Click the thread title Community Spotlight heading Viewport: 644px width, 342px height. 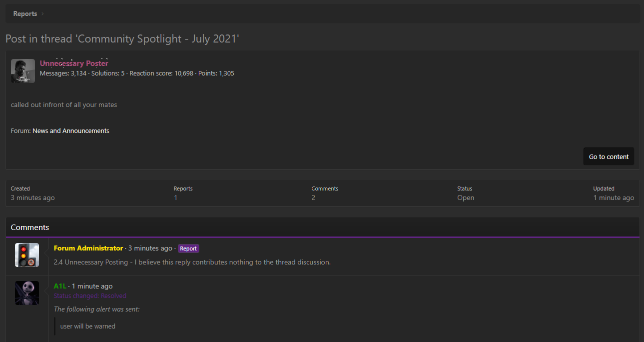(x=121, y=38)
